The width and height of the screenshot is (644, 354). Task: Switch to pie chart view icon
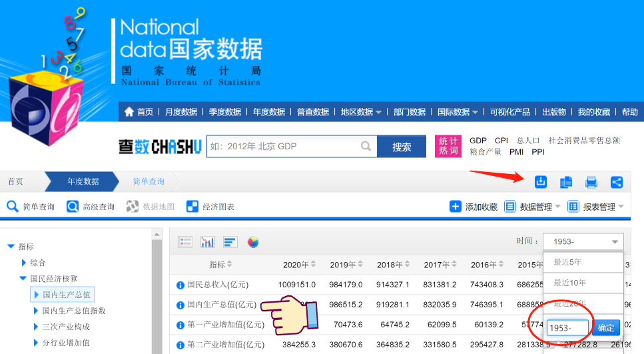(x=253, y=242)
